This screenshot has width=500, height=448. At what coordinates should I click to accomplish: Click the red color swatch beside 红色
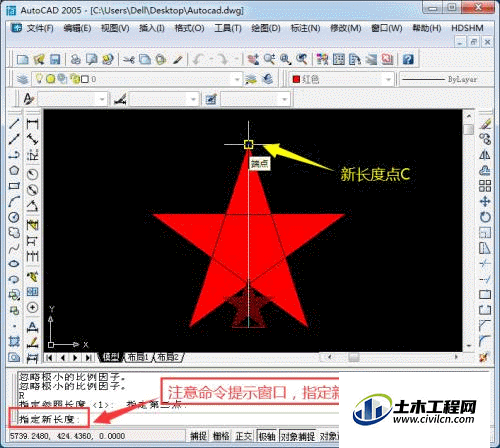pos(296,79)
